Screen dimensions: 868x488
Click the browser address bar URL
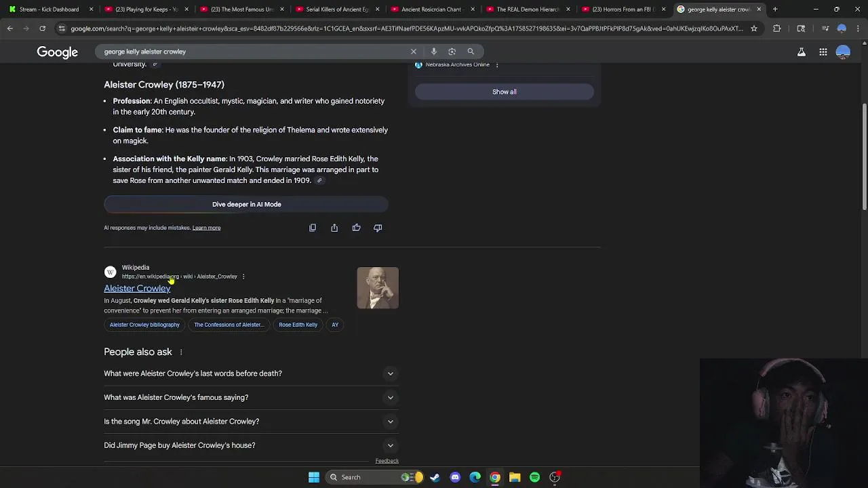(406, 28)
